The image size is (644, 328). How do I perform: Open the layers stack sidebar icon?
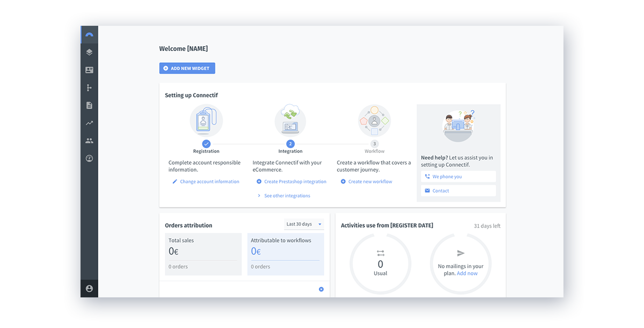coord(89,53)
